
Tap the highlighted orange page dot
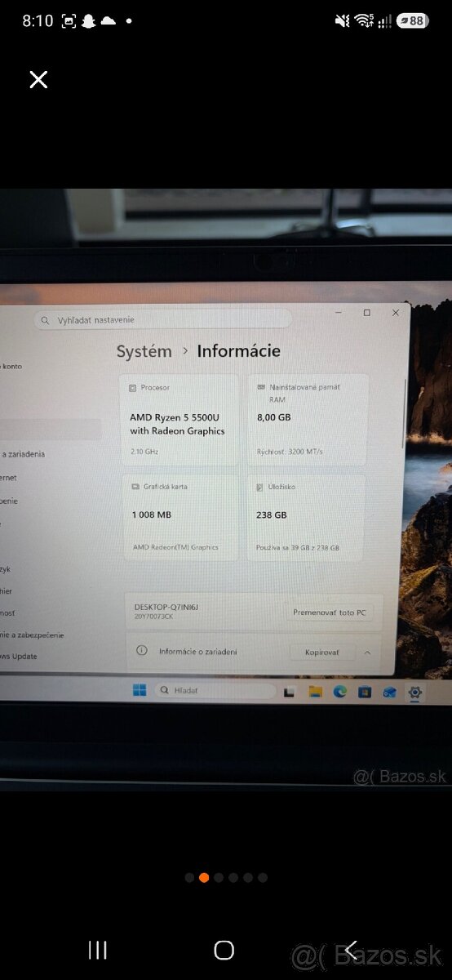click(204, 878)
